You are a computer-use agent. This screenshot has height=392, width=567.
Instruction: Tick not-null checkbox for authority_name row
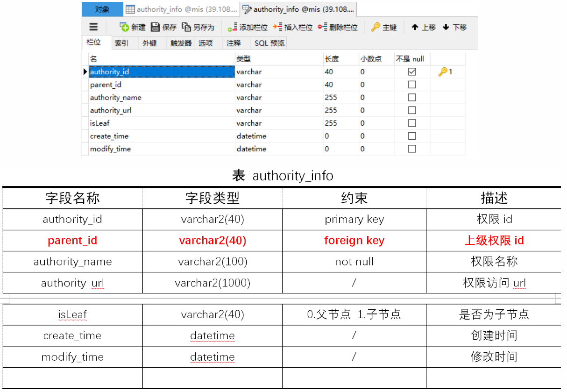point(412,98)
